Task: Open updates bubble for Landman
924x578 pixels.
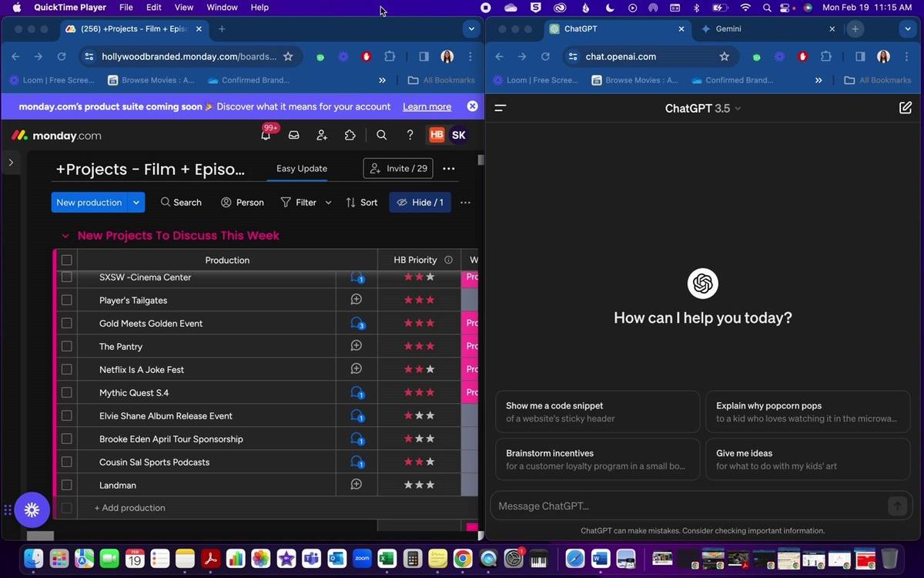Action: 357,485
